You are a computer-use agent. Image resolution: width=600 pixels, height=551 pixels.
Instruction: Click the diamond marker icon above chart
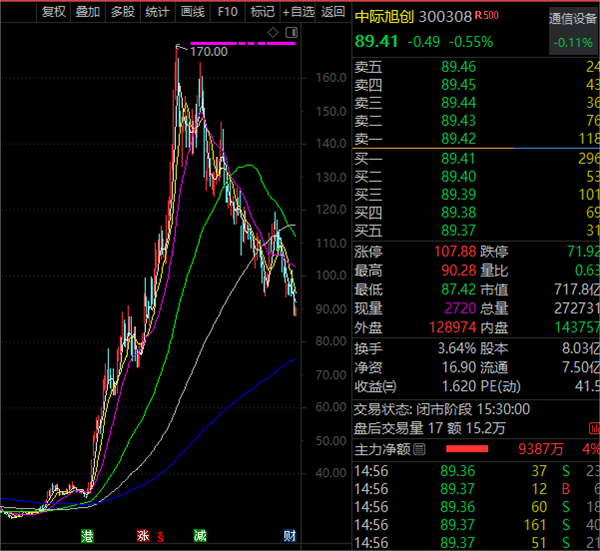(271, 33)
